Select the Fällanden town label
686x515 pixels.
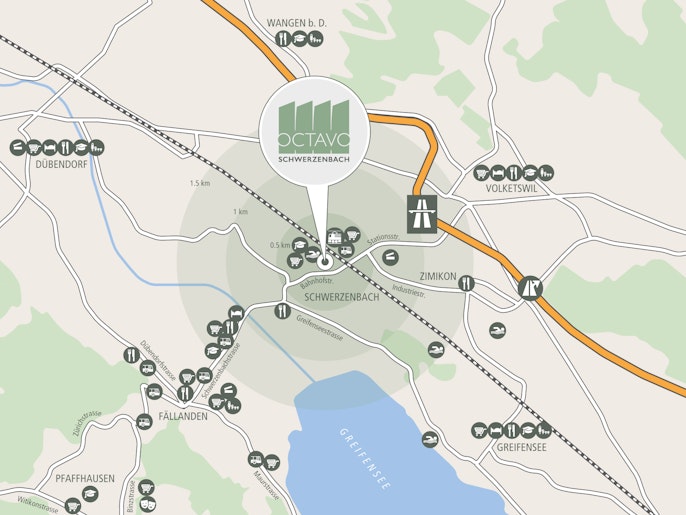(x=183, y=416)
